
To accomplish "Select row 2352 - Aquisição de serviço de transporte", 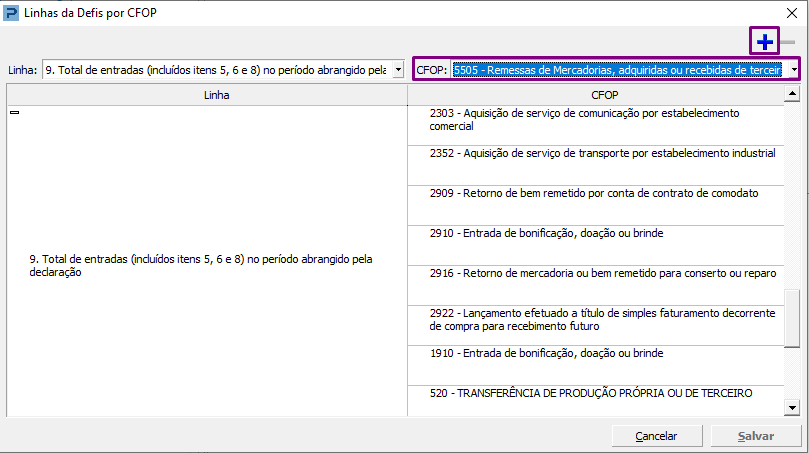I will pos(596,166).
